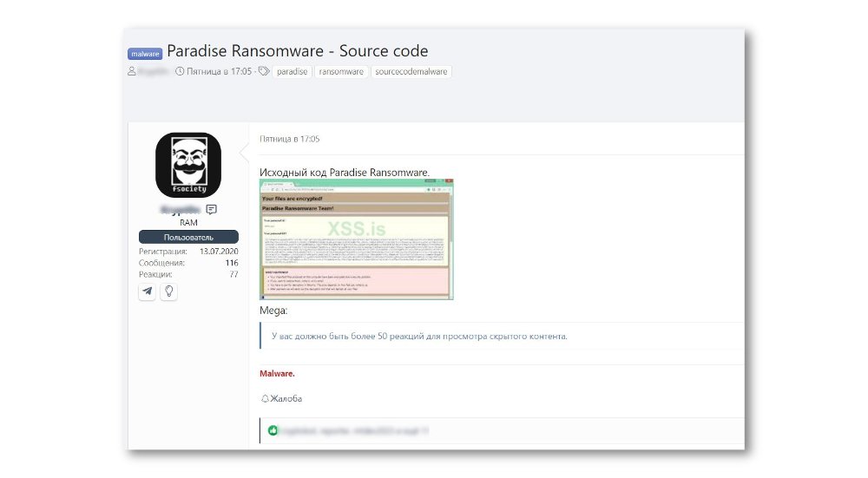
Task: Click the bell icon next to Жалоба
Action: point(265,398)
